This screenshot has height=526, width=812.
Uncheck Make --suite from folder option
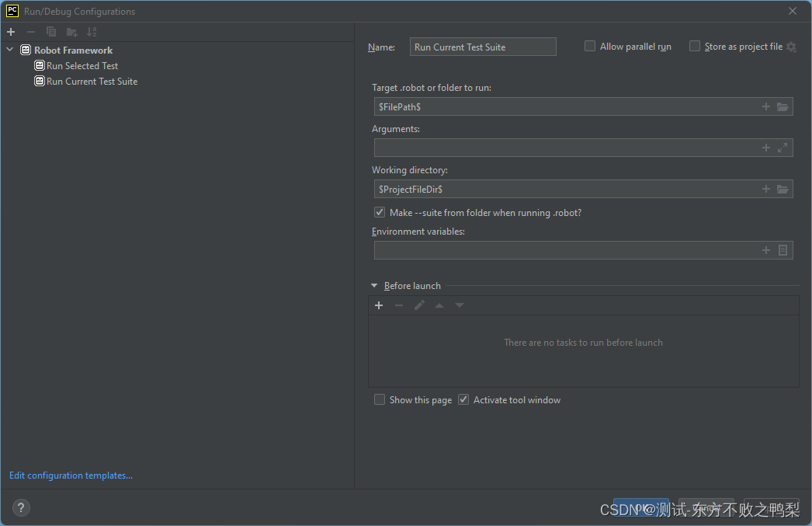tap(380, 212)
